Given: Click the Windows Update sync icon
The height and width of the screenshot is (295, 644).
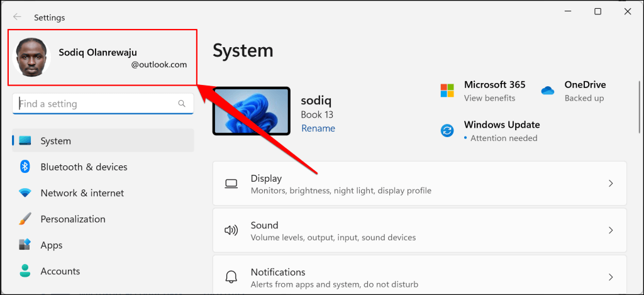Looking at the screenshot, I should coord(447,131).
